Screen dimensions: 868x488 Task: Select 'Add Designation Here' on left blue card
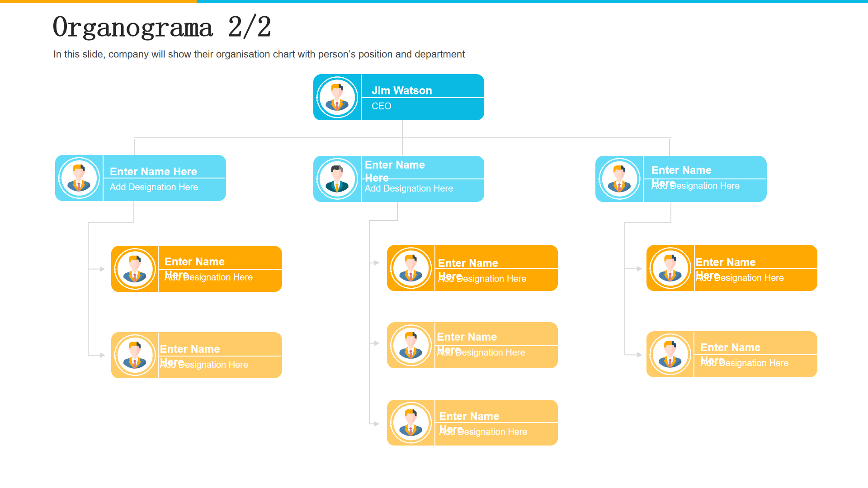[x=154, y=187]
